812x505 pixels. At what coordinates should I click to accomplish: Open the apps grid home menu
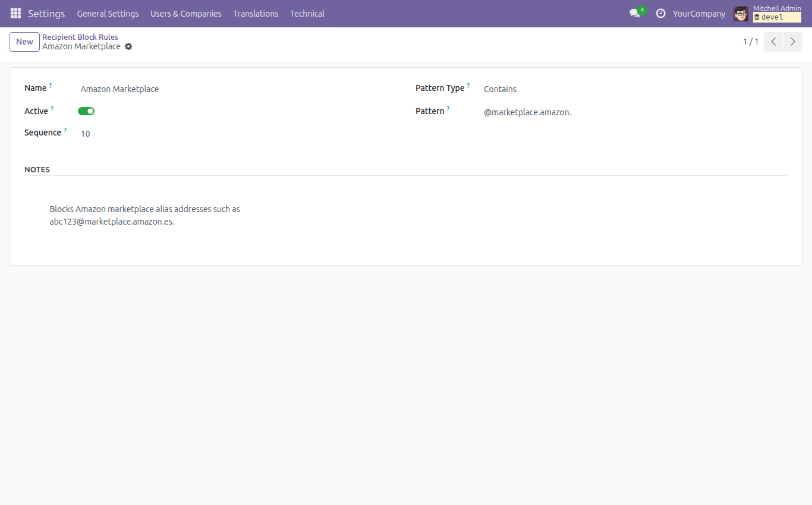[x=15, y=13]
